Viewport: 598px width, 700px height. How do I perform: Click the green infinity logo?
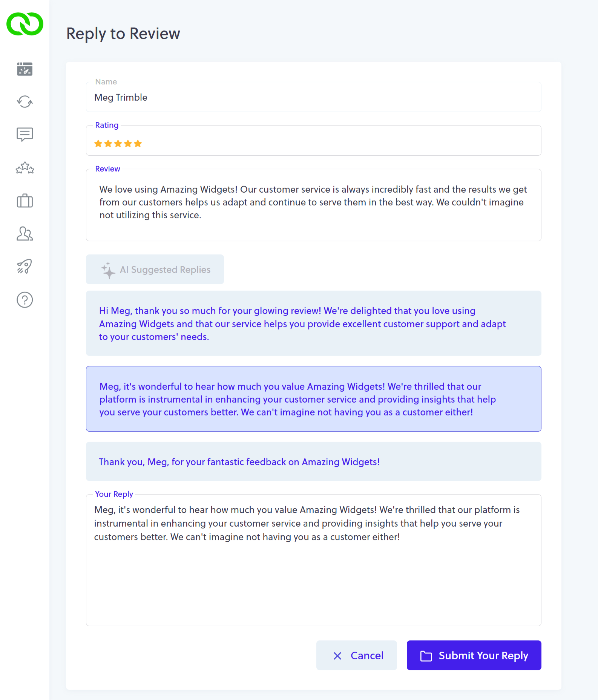click(x=25, y=24)
